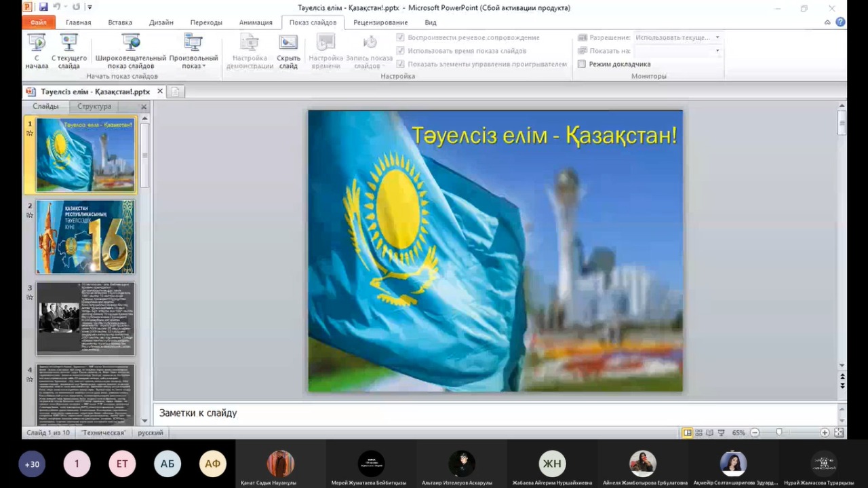Toggle Использовать время показа слайдов checkbox
Image resolution: width=868 pixels, height=488 pixels.
(x=401, y=51)
